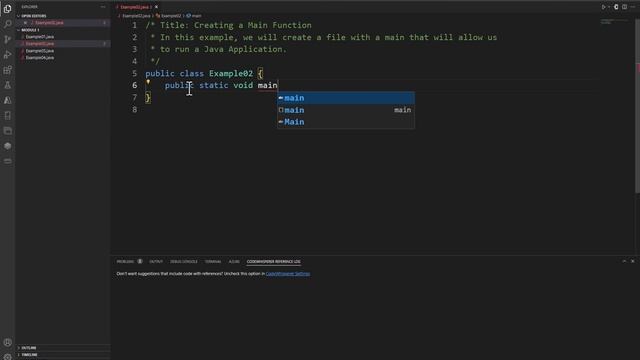Open Explorer panel More Actions ellipsis
Viewport: 640px width, 360px height.
point(103,7)
